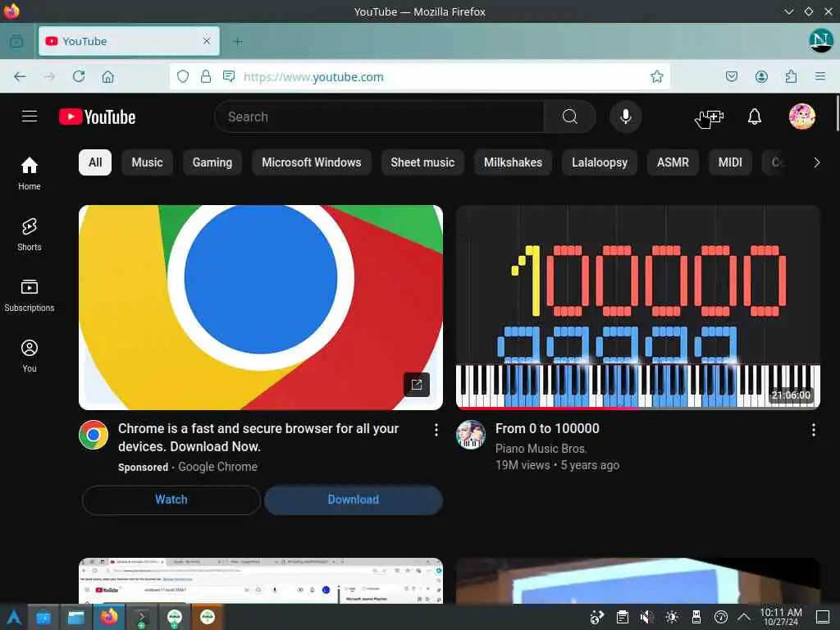Open the Piano Music Bros. channel avatar
Screen dimensions: 840x630
point(471,435)
